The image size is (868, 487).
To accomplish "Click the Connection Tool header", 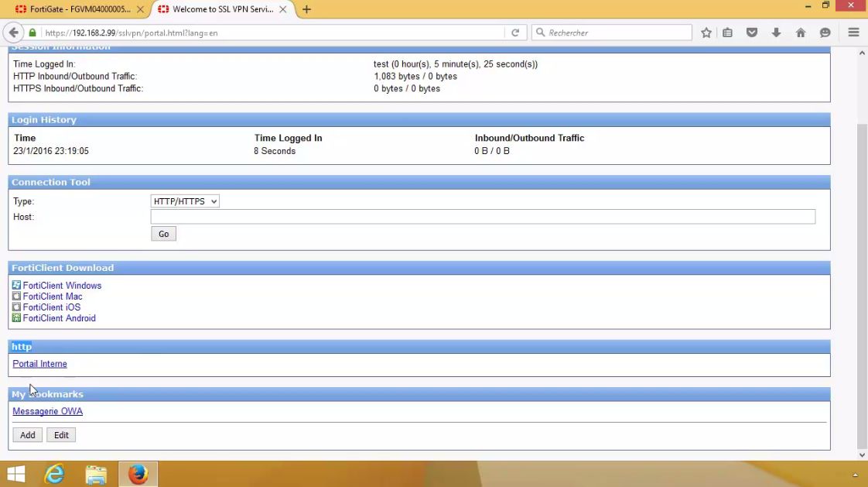I will (x=419, y=182).
